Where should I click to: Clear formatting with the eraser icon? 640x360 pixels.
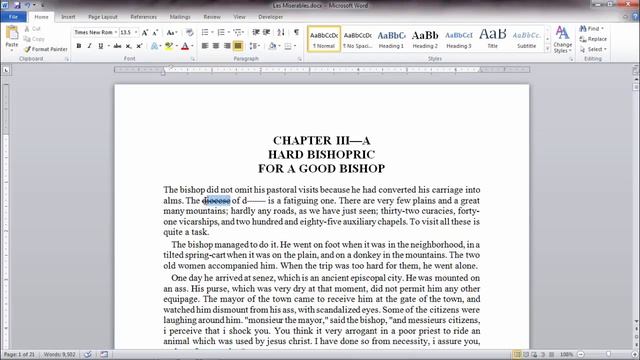(x=189, y=32)
